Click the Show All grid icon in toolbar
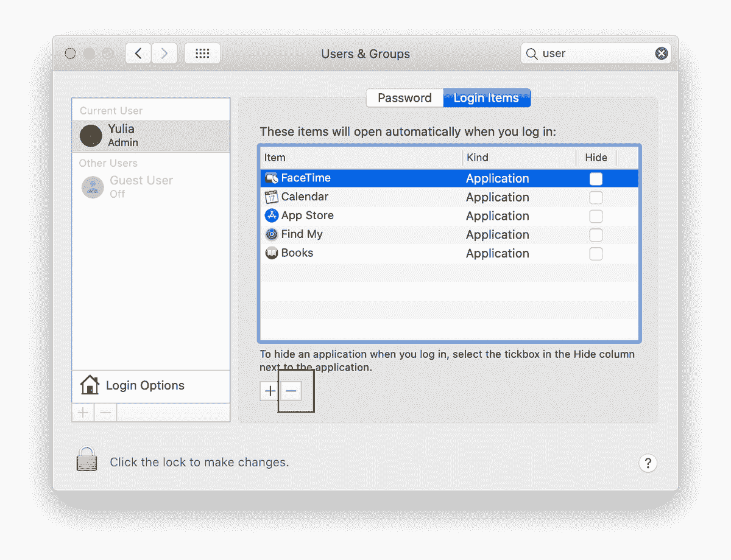 [x=202, y=53]
